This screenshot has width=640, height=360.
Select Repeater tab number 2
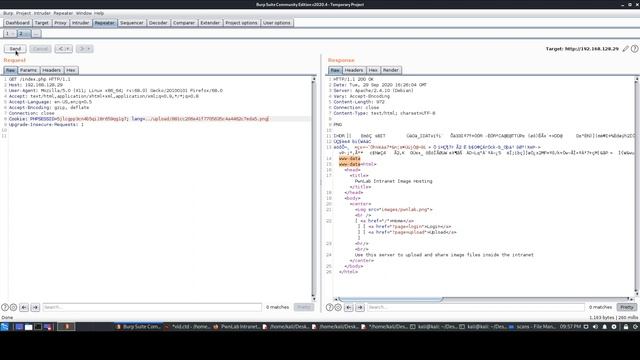[x=24, y=34]
